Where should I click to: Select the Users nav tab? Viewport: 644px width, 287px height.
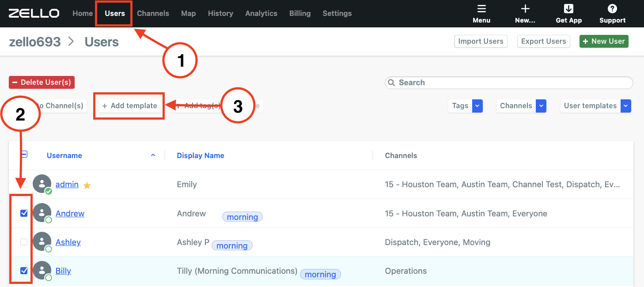(x=115, y=13)
